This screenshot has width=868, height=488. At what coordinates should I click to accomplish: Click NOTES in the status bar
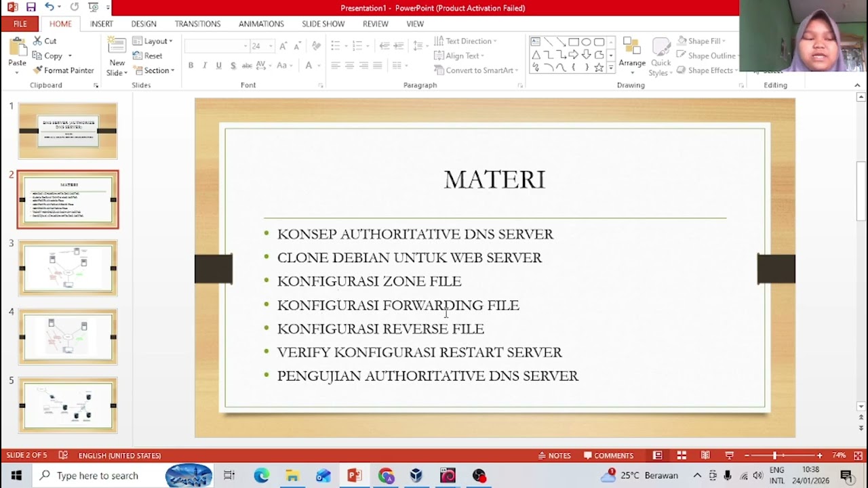tap(553, 455)
